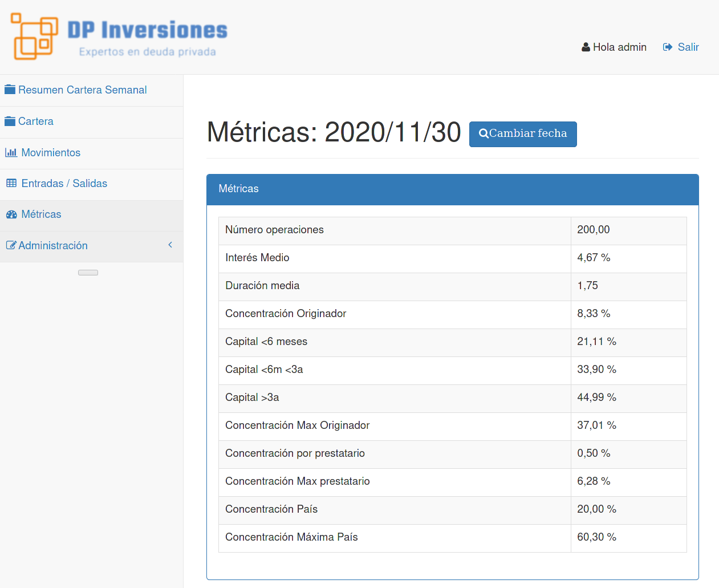This screenshot has width=719, height=588.
Task: Click the dashboard gauge icon beside Métricas
Action: tap(11, 214)
